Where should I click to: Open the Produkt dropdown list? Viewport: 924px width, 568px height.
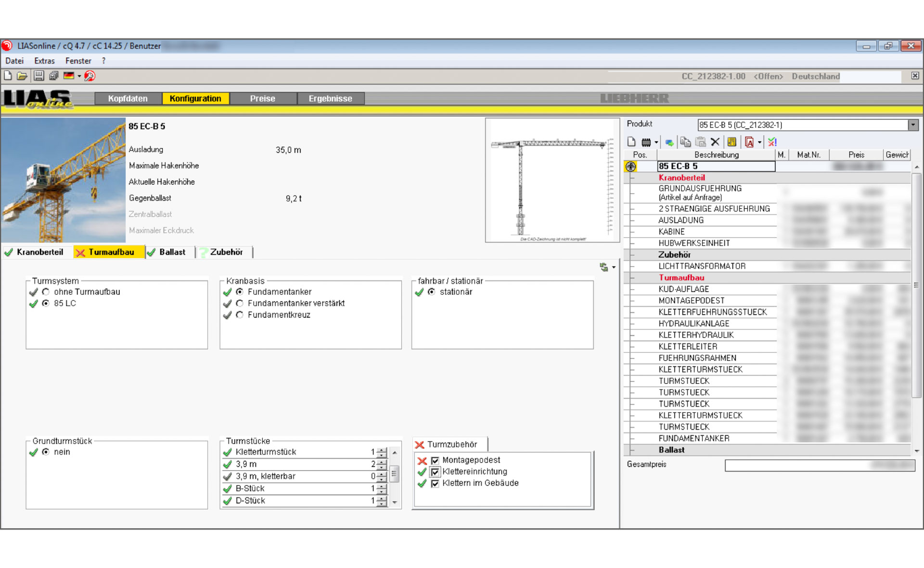[913, 125]
